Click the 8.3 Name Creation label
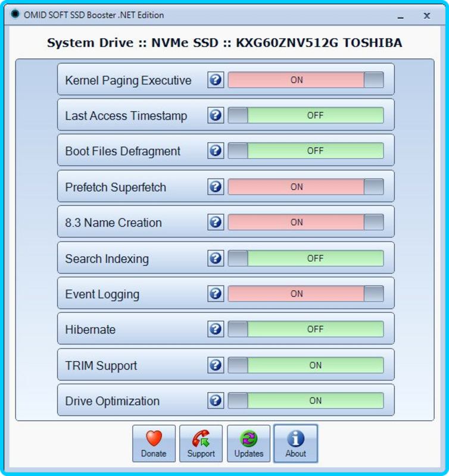This screenshot has width=449, height=476. (113, 223)
